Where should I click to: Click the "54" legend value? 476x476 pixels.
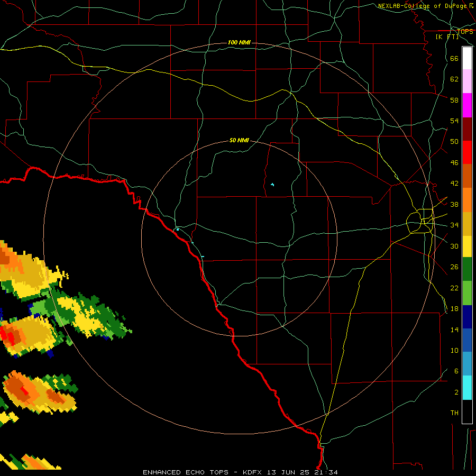coord(454,121)
